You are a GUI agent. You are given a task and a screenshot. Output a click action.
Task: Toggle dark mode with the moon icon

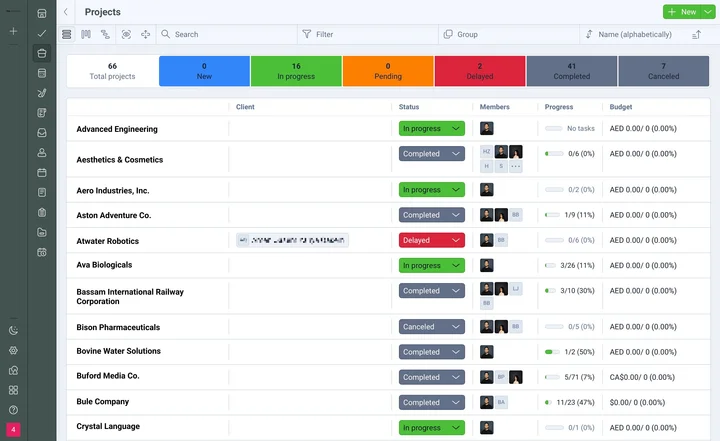click(x=14, y=330)
